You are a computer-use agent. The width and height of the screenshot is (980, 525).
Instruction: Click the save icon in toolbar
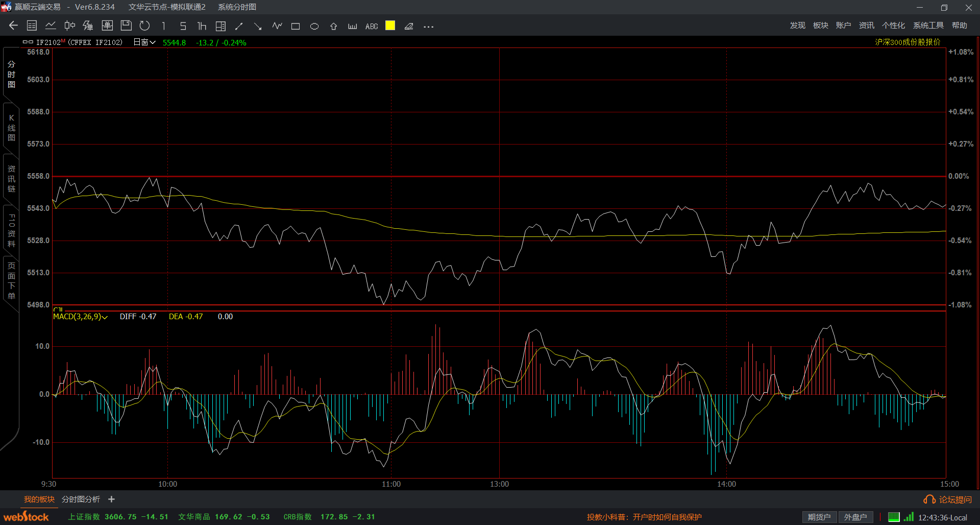point(126,26)
